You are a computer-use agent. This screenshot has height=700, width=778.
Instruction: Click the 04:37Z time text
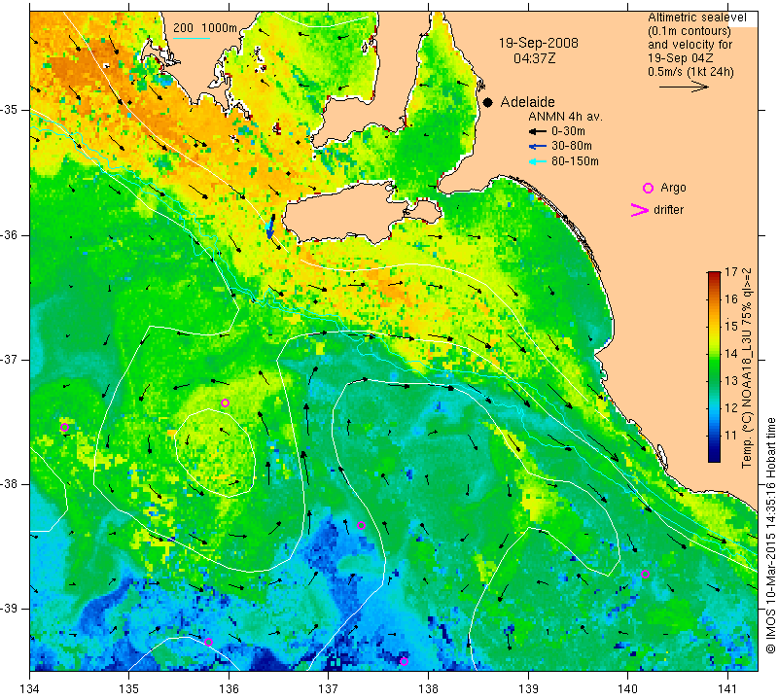click(x=534, y=58)
